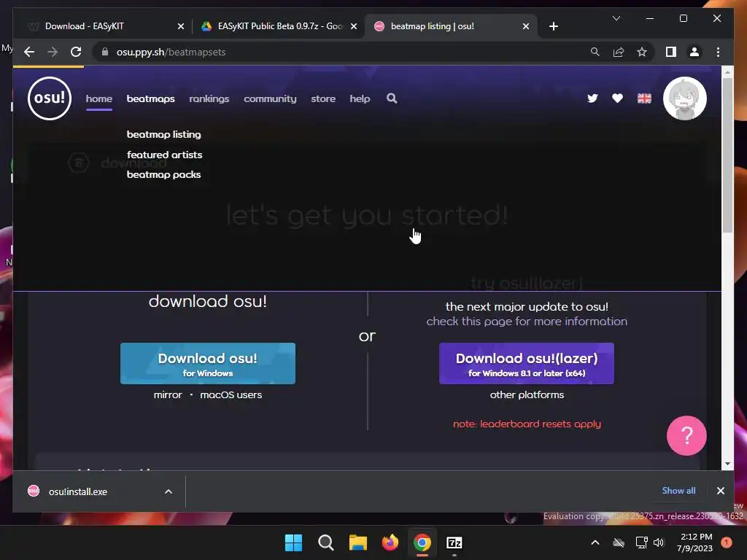
Task: Open the Chrome profile icon
Action: click(694, 52)
